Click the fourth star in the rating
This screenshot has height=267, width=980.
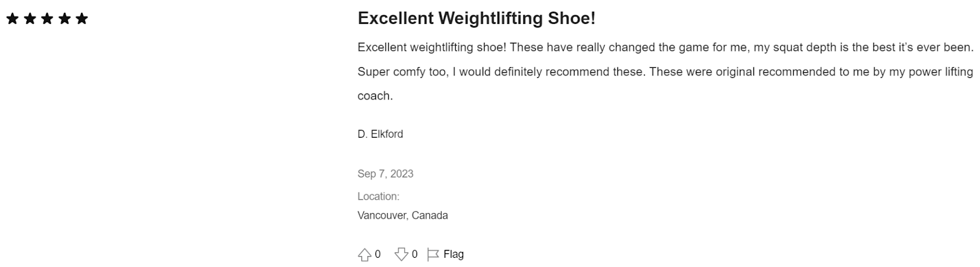(64, 18)
